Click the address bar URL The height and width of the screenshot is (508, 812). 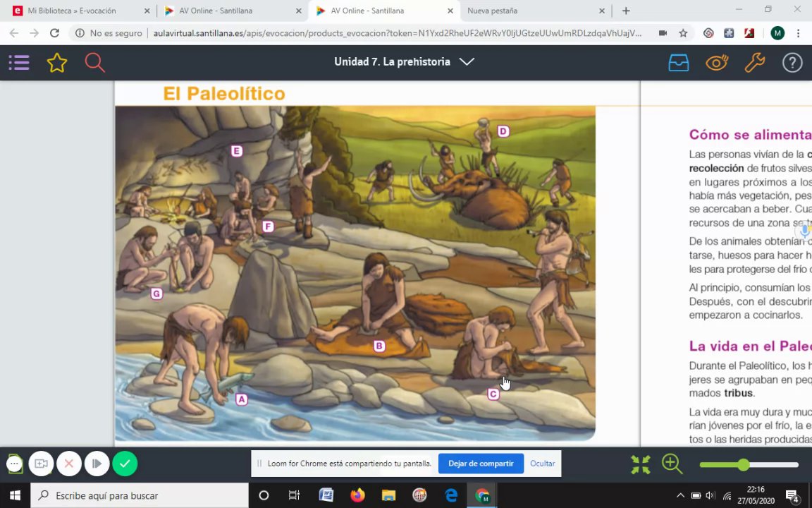pyautogui.click(x=398, y=33)
